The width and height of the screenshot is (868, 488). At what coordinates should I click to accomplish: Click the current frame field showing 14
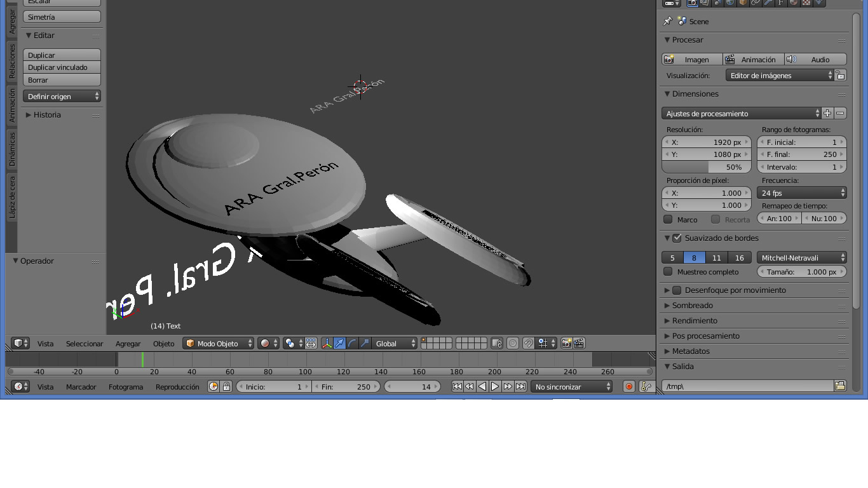click(x=413, y=386)
